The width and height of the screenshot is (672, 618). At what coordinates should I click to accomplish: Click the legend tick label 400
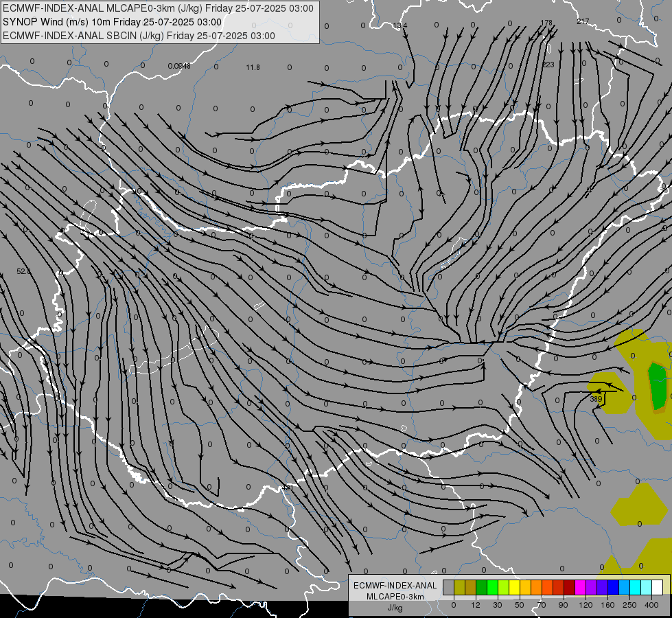pyautogui.click(x=651, y=605)
